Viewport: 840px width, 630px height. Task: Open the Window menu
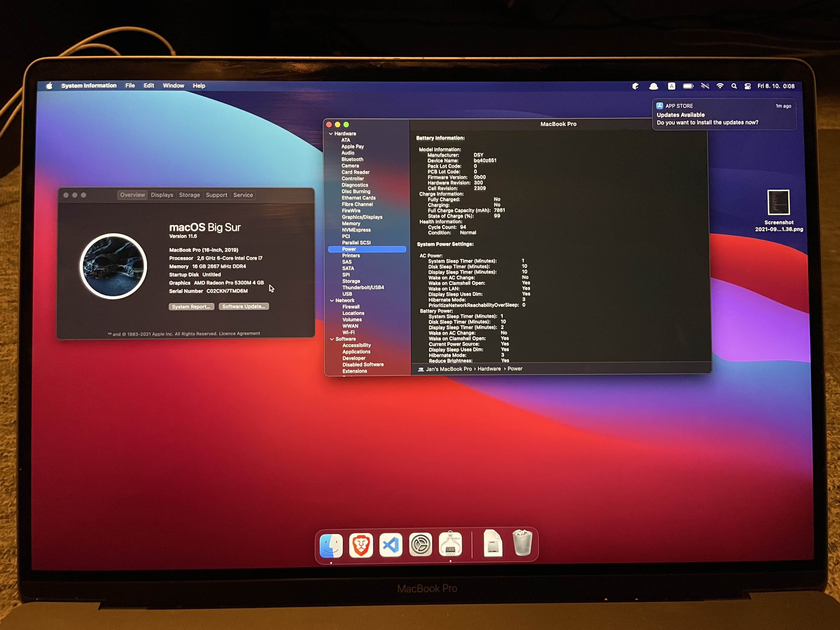(173, 86)
